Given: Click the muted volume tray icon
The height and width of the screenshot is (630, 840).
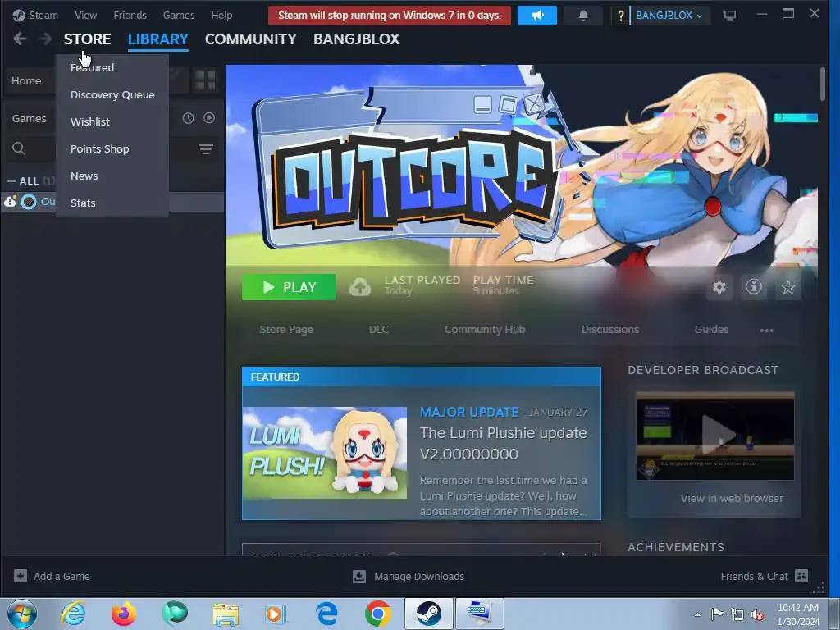Looking at the screenshot, I should tap(757, 614).
